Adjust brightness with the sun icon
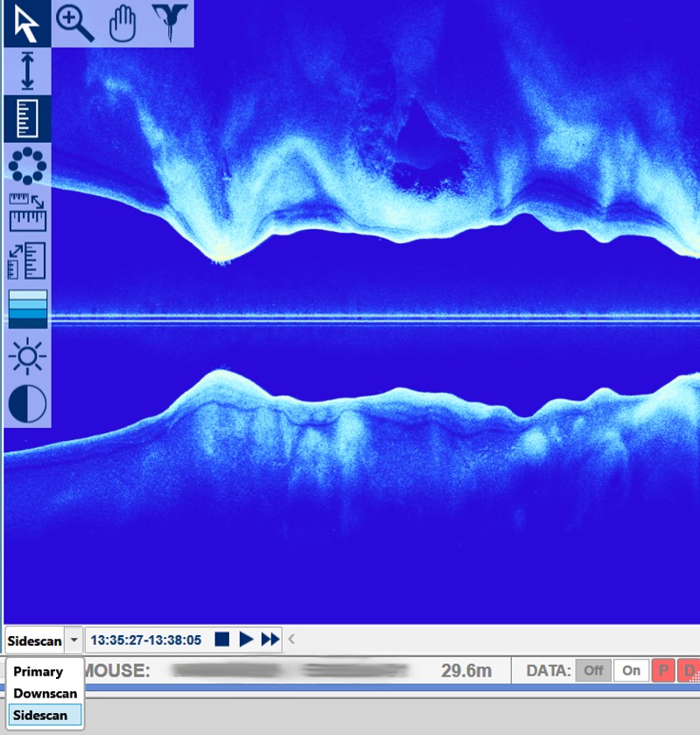The image size is (700, 735). coord(26,357)
